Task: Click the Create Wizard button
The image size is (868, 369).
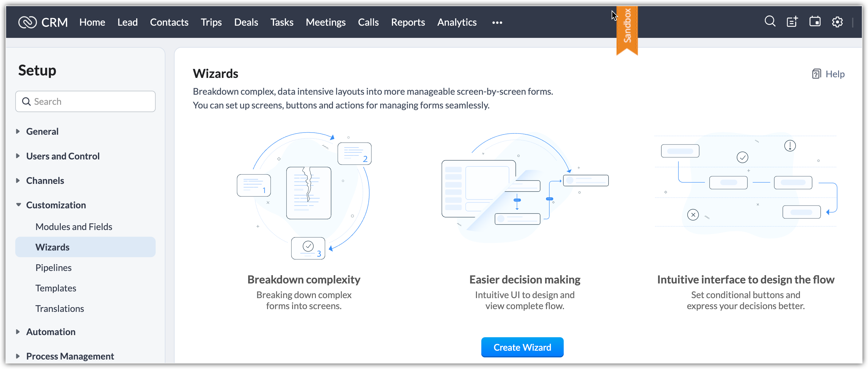Action: (522, 347)
